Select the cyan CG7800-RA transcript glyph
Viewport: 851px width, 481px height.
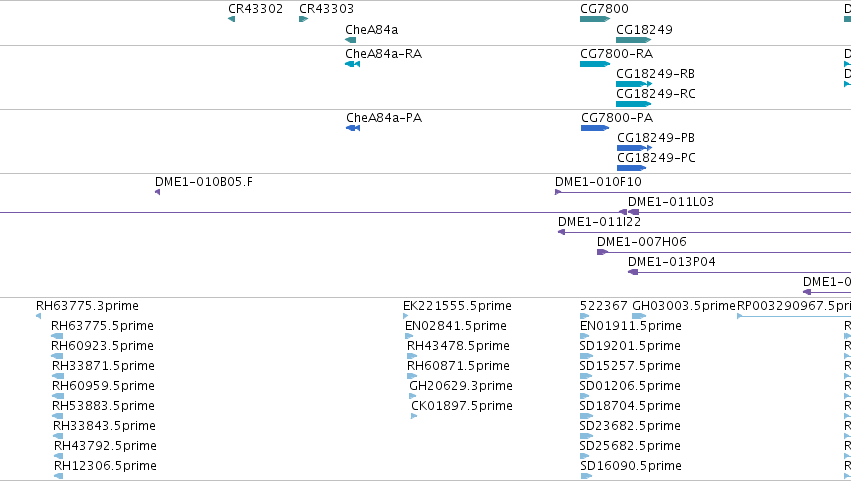point(595,65)
